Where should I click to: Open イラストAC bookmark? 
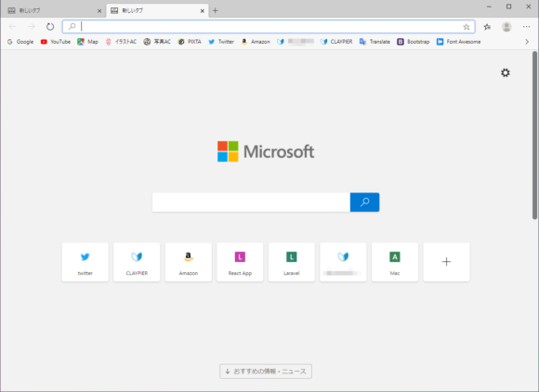[x=121, y=42]
